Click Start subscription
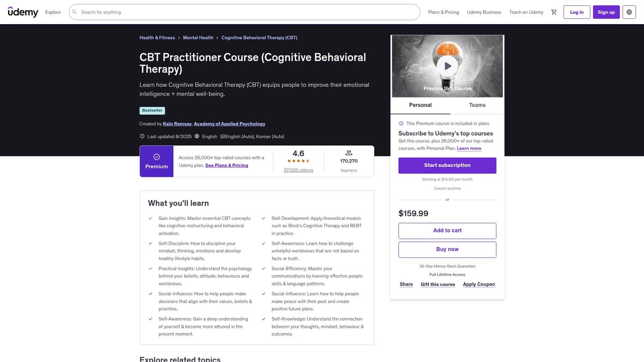Image resolution: width=644 pixels, height=362 pixels. coord(447,166)
